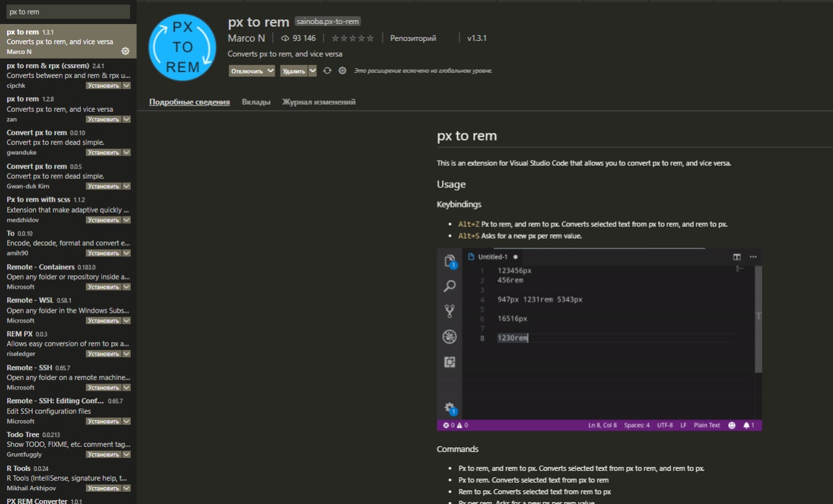
Task: Select Remote - SSH 0.65.7 entry
Action: (x=68, y=378)
